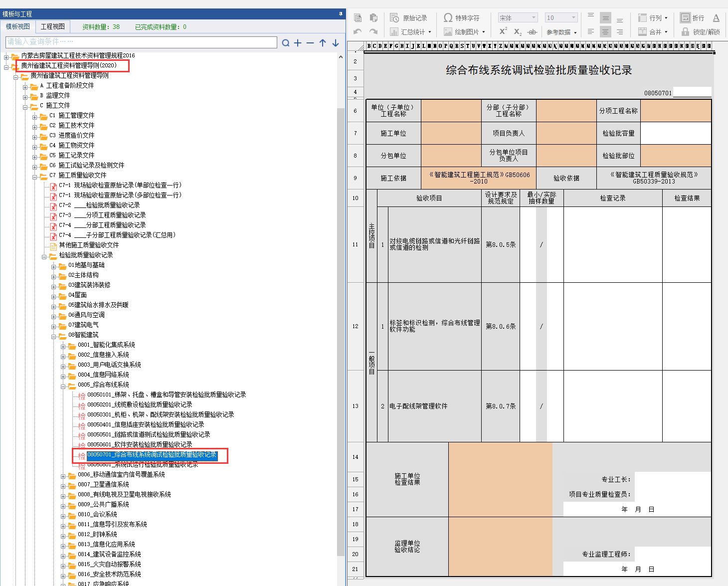This screenshot has width=728, height=586.
Task: Collapse 0805_综合布线系统 folder
Action: pos(63,386)
